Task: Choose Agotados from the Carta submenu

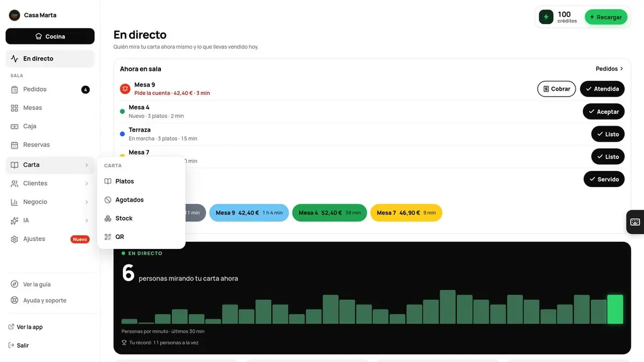Action: point(141,200)
